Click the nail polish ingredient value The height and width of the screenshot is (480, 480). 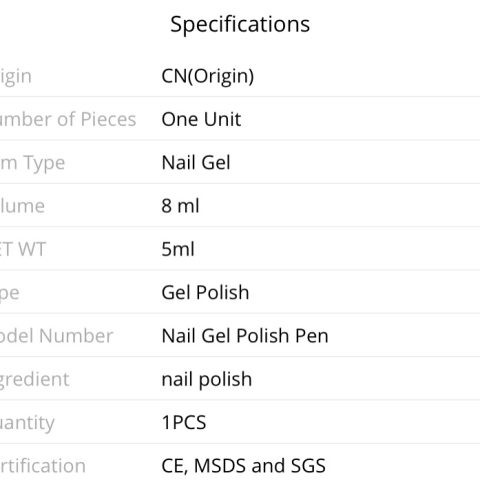click(x=206, y=380)
